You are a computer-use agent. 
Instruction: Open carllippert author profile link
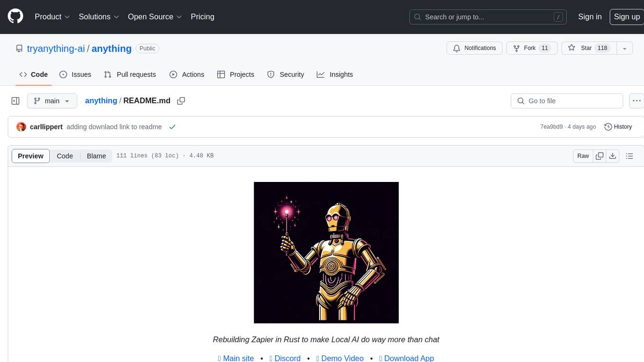click(46, 127)
